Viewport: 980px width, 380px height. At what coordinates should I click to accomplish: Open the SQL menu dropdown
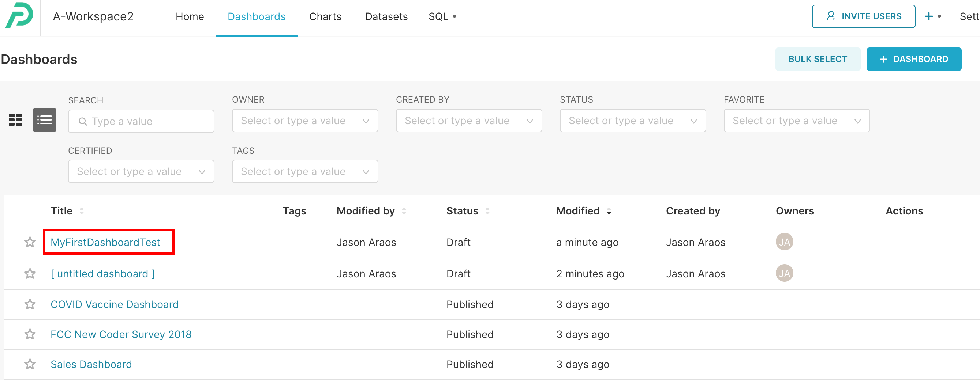[442, 16]
